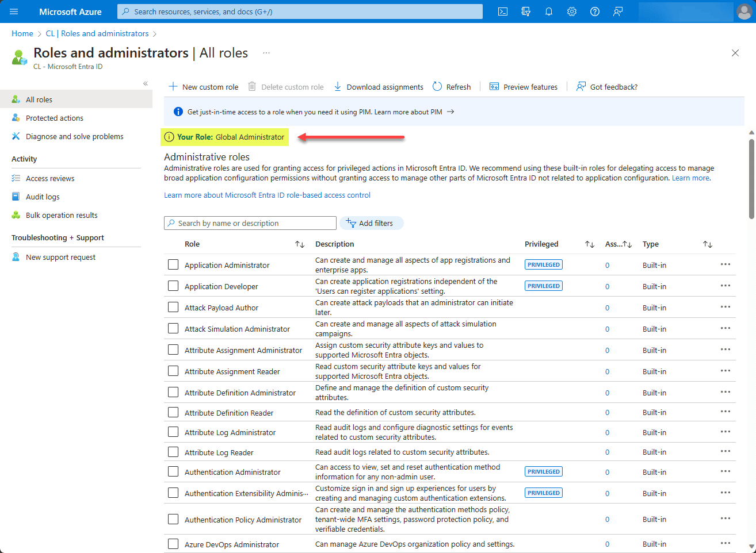
Task: Open Learn more link after application configuration
Action: click(x=691, y=178)
